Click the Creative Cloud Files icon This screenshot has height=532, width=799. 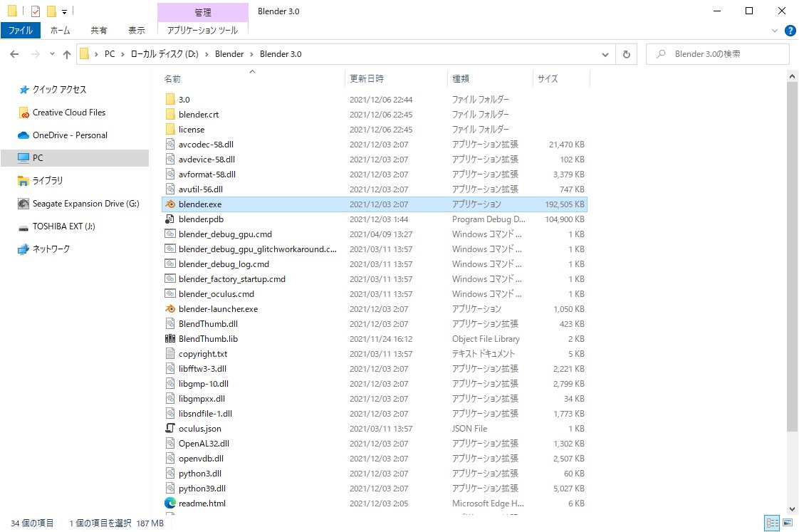23,113
